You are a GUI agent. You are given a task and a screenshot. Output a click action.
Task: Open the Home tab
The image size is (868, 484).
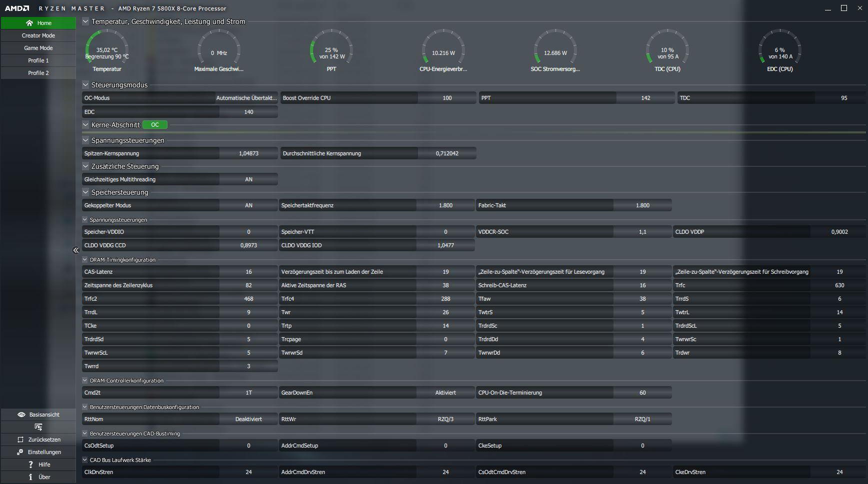click(38, 23)
